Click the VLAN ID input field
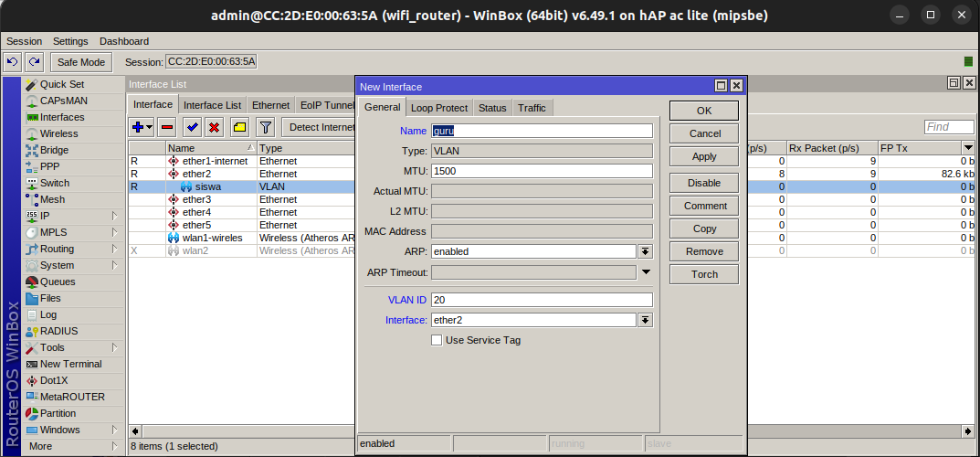 point(542,300)
